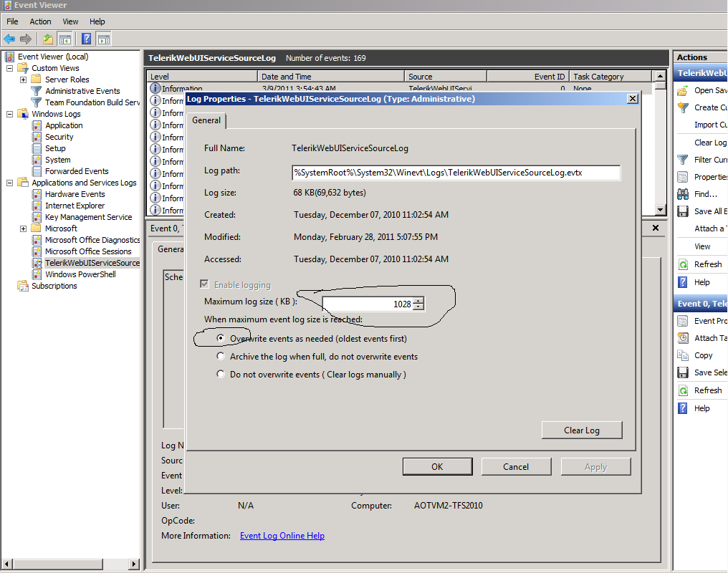The image size is (728, 573).
Task: Select Archive the log when full option
Action: coord(221,356)
